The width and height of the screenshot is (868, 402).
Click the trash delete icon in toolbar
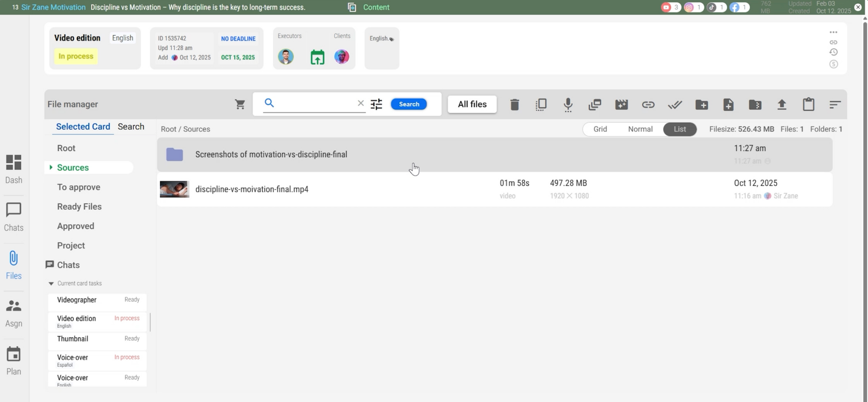(x=514, y=105)
